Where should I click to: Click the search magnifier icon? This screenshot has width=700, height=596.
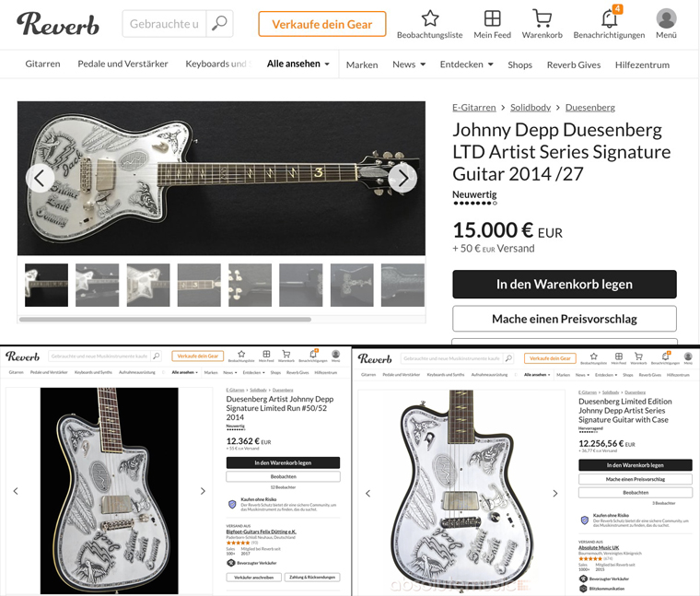[219, 24]
